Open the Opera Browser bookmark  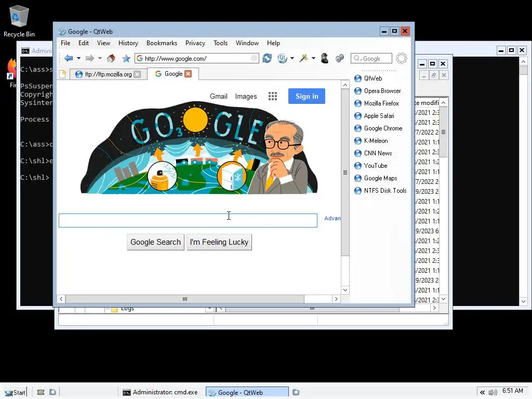[377, 91]
